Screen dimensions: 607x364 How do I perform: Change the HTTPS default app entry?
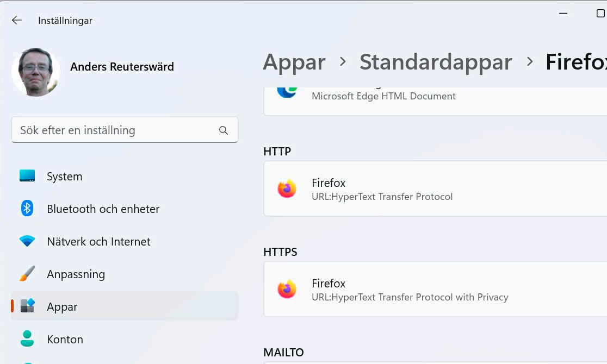click(435, 290)
